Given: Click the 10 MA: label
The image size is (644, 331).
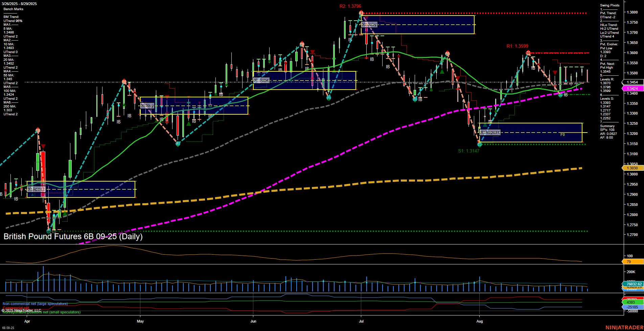Looking at the screenshot, I should pos(9,44).
